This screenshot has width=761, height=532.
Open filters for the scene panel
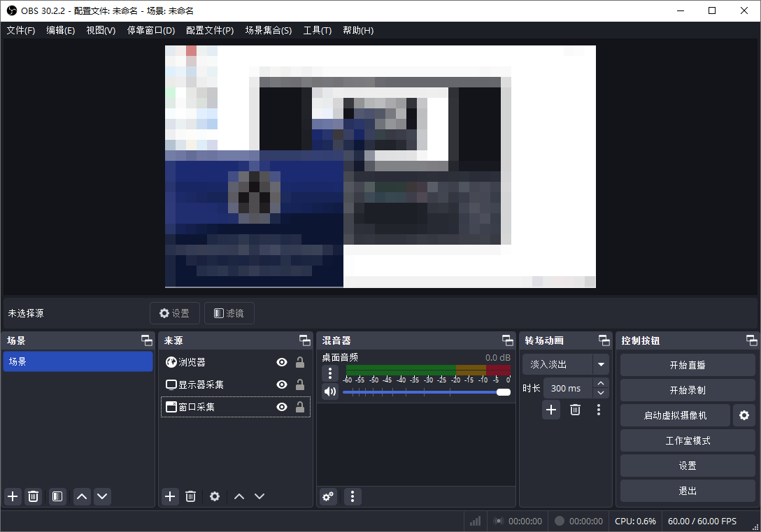(x=57, y=496)
